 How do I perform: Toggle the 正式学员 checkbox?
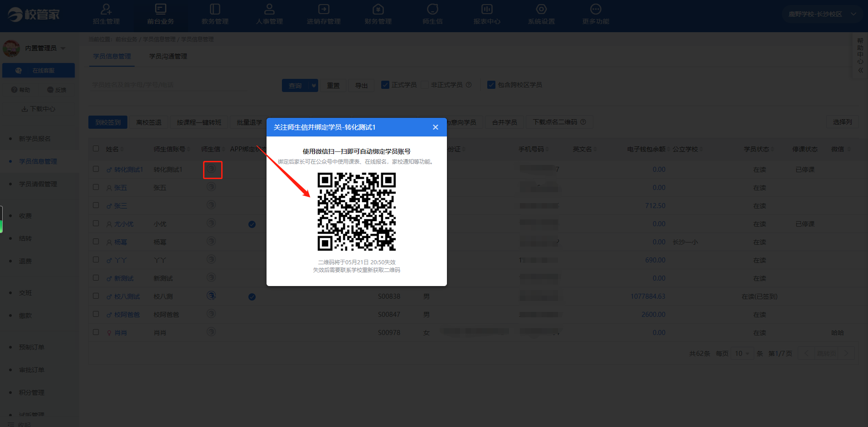385,85
